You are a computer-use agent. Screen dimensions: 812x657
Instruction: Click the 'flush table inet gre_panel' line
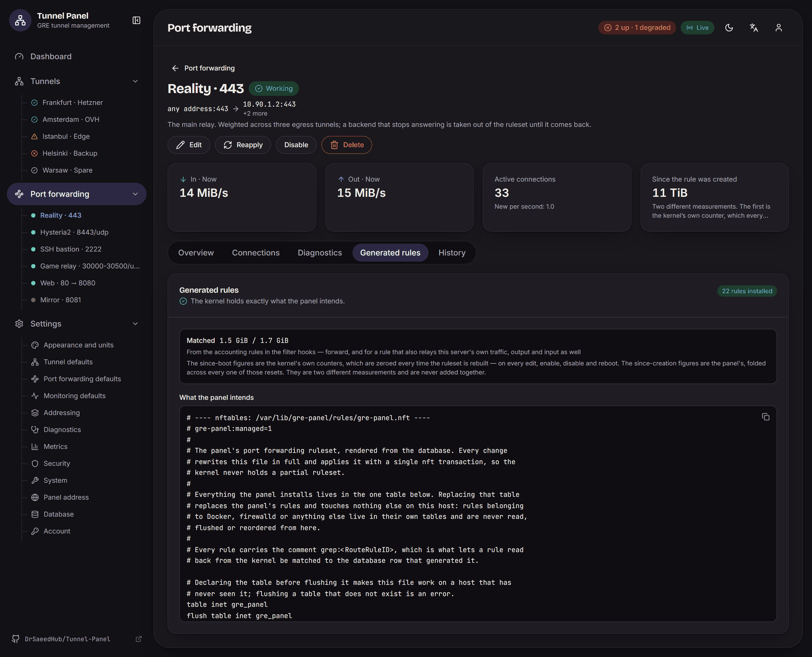pos(239,616)
